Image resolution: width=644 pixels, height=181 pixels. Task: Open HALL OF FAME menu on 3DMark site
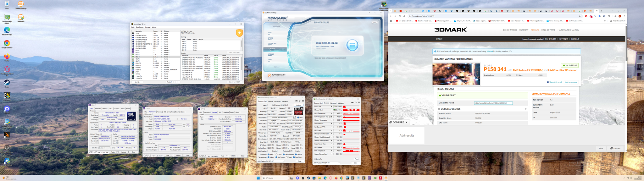tap(548, 30)
